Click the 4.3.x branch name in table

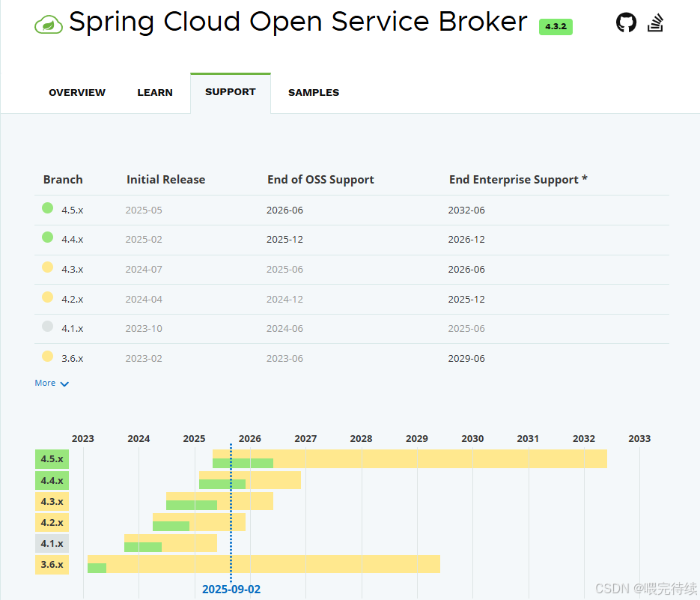[x=73, y=270]
